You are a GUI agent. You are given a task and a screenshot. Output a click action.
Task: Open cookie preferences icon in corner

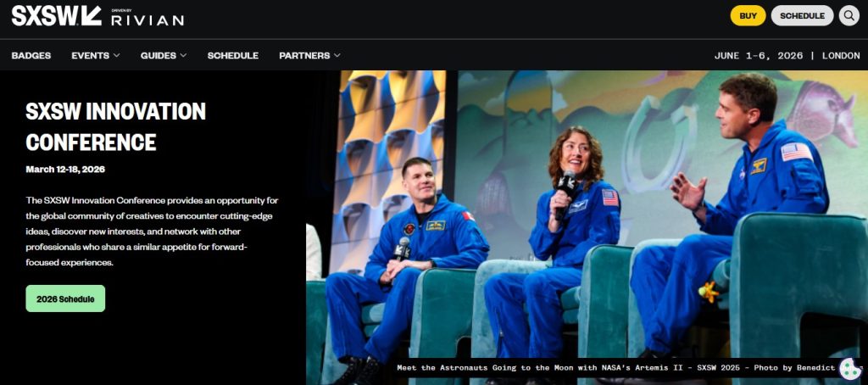tap(849, 368)
